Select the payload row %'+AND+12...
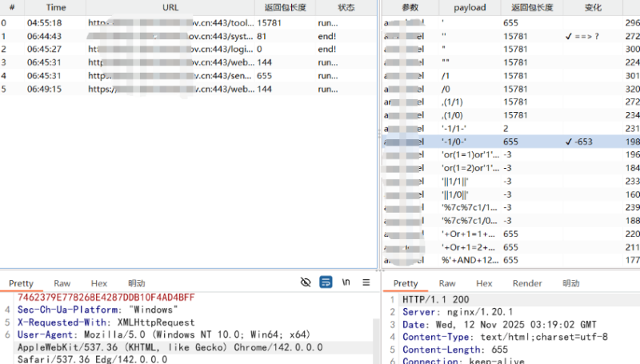 510,260
